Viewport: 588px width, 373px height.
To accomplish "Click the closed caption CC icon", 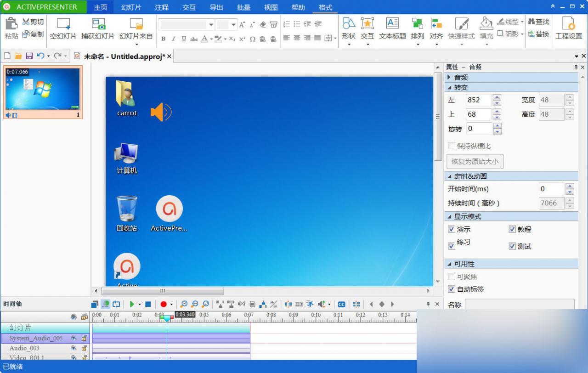I will coord(341,304).
